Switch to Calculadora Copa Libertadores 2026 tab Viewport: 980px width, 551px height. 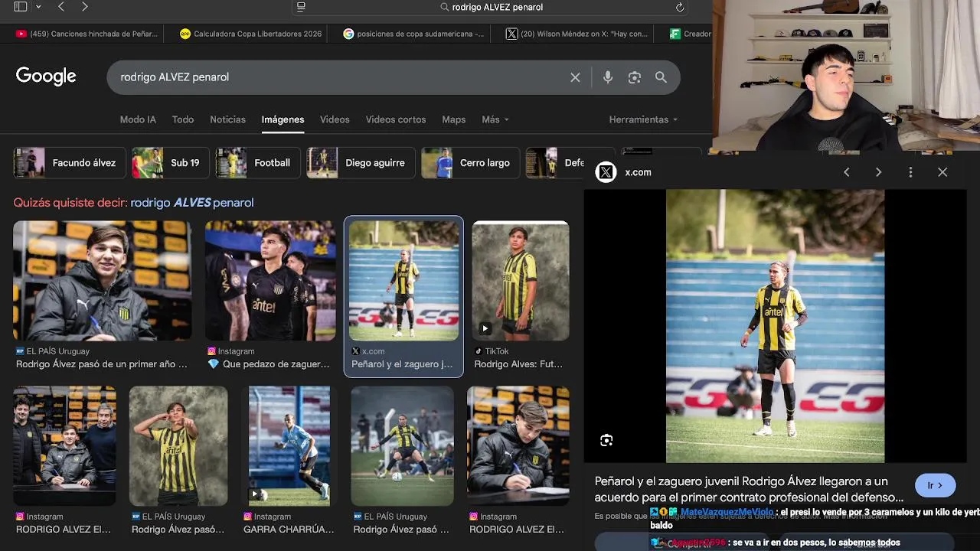250,34
